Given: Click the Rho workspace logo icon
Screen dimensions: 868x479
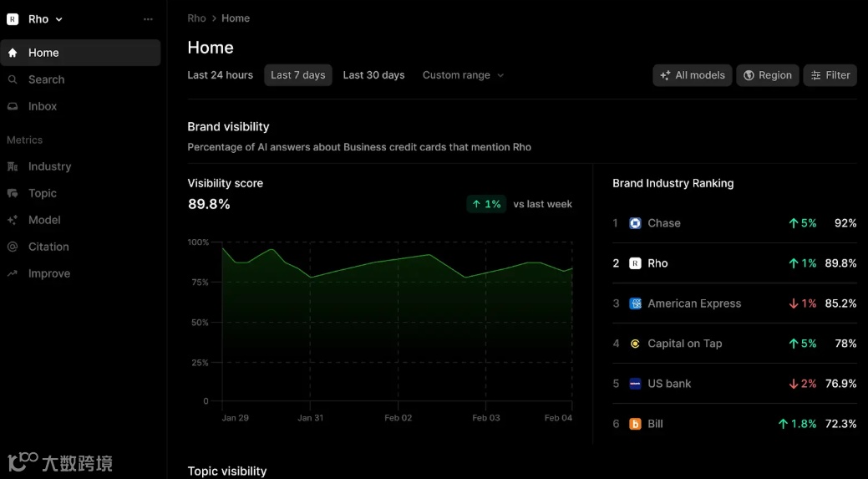Looking at the screenshot, I should tap(13, 19).
